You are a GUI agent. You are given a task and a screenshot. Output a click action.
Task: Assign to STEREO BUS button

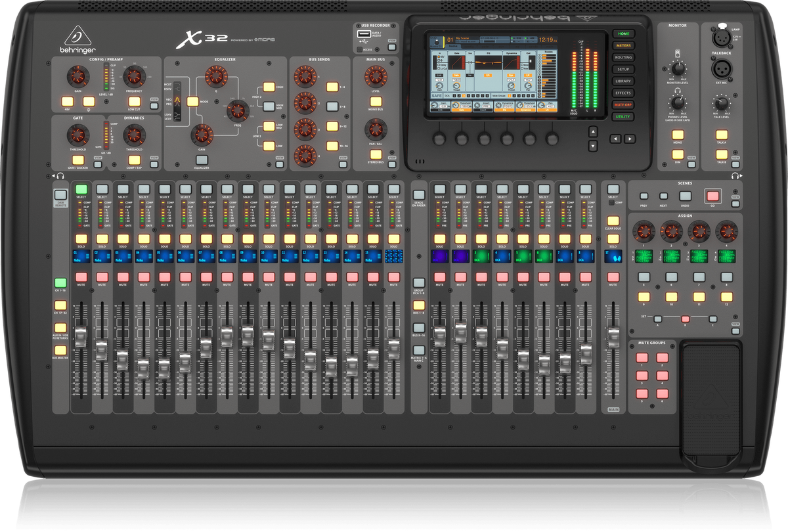[376, 153]
